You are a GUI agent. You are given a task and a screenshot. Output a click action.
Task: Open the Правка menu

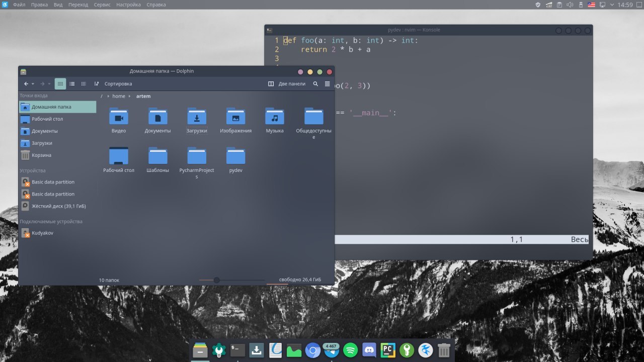[x=40, y=5]
